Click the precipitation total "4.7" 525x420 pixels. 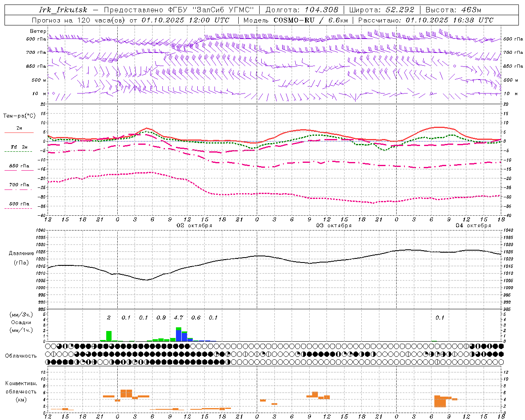178,317
